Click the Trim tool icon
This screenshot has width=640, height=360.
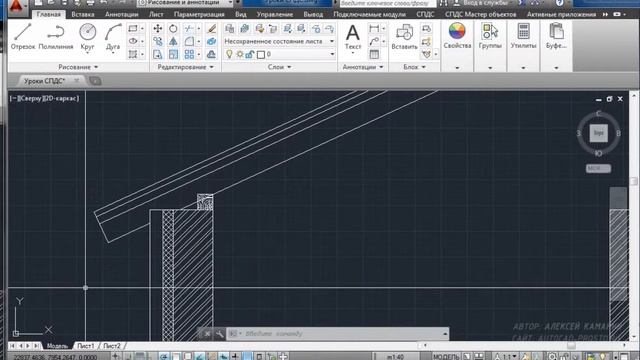(189, 29)
